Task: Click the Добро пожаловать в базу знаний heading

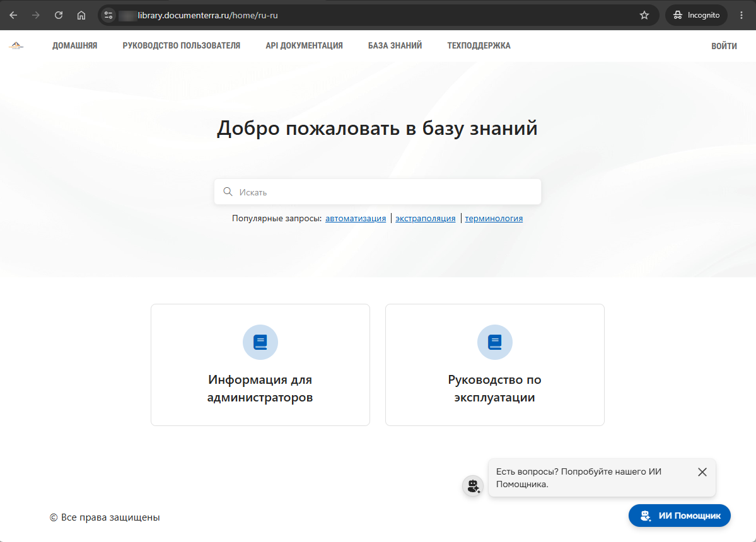Action: (377, 128)
